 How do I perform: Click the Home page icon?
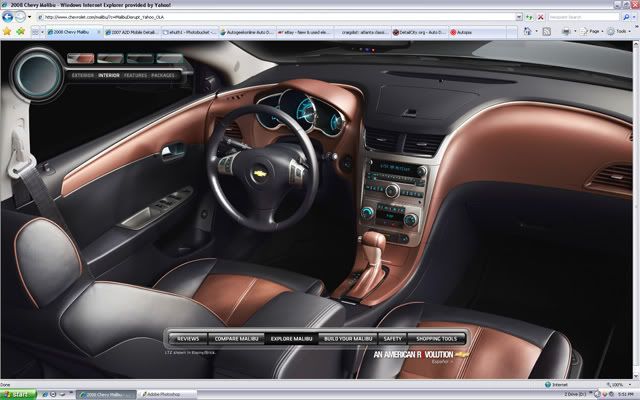(x=527, y=31)
